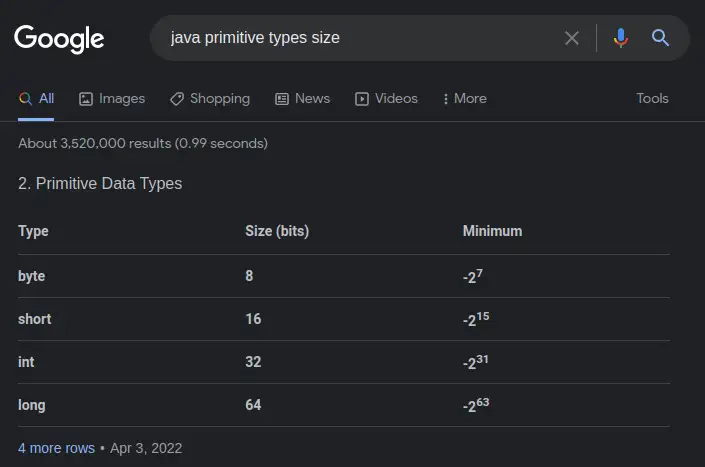
Task: Open the Videos tab
Action: (x=387, y=98)
